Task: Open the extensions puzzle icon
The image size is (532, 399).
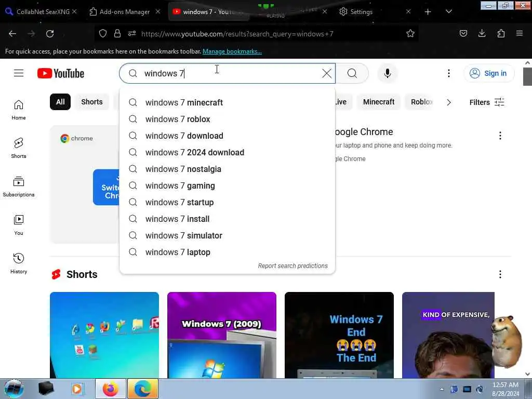Action: click(x=501, y=33)
